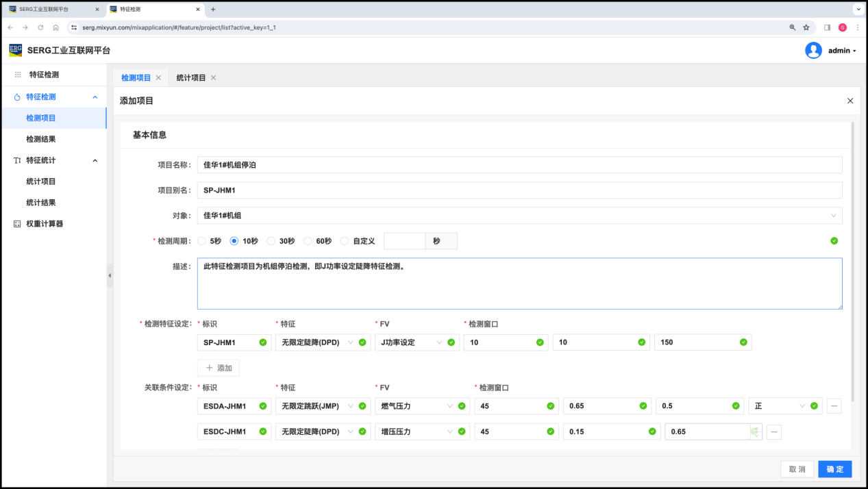Image resolution: width=868 pixels, height=489 pixels.
Task: Remove the ESDA-JHM1 condition row with minus button
Action: click(x=834, y=406)
